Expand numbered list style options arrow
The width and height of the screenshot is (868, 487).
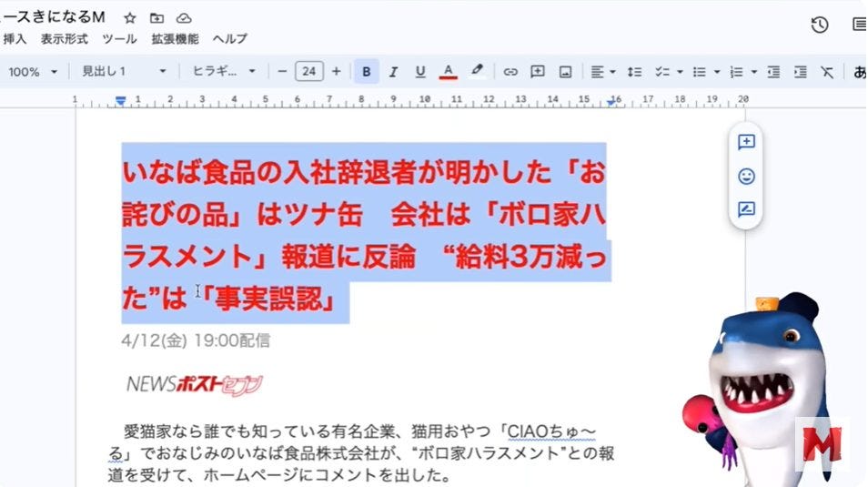click(x=754, y=72)
